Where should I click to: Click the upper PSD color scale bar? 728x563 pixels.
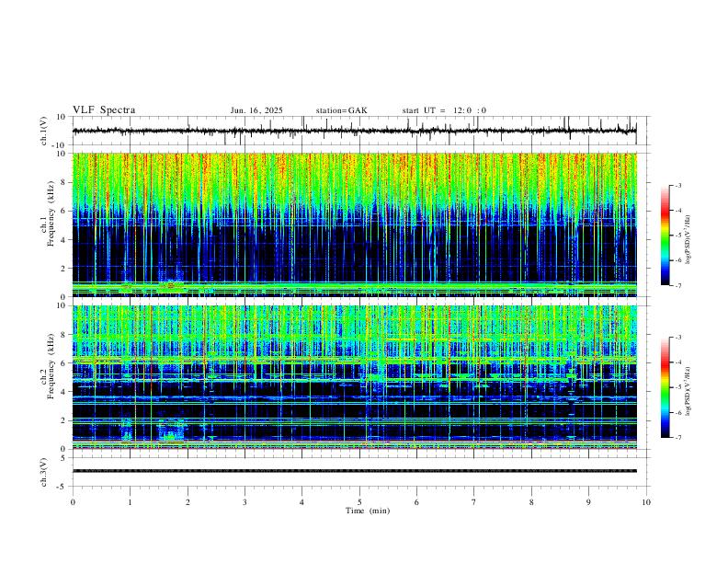tap(665, 236)
